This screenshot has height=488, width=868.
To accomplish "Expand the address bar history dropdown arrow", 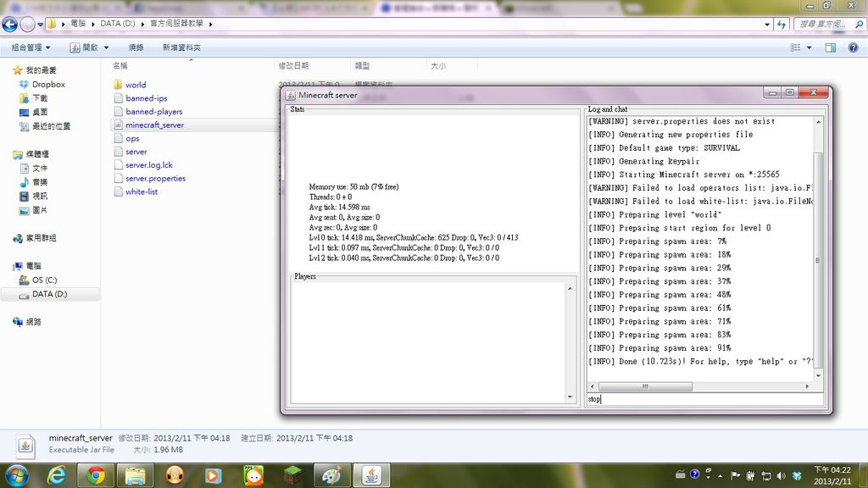I will click(x=766, y=25).
